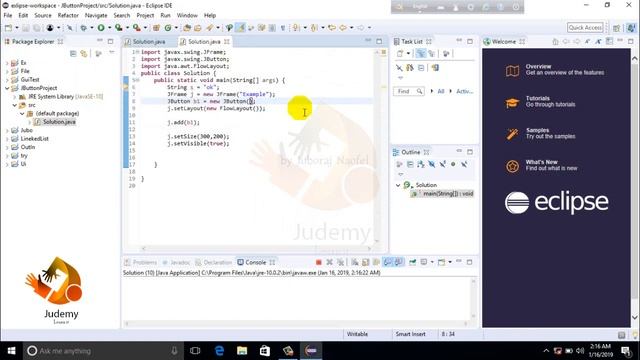Click the Run Last Tool (external tools) icon
Image resolution: width=640 pixels, height=360 pixels.
click(x=136, y=28)
